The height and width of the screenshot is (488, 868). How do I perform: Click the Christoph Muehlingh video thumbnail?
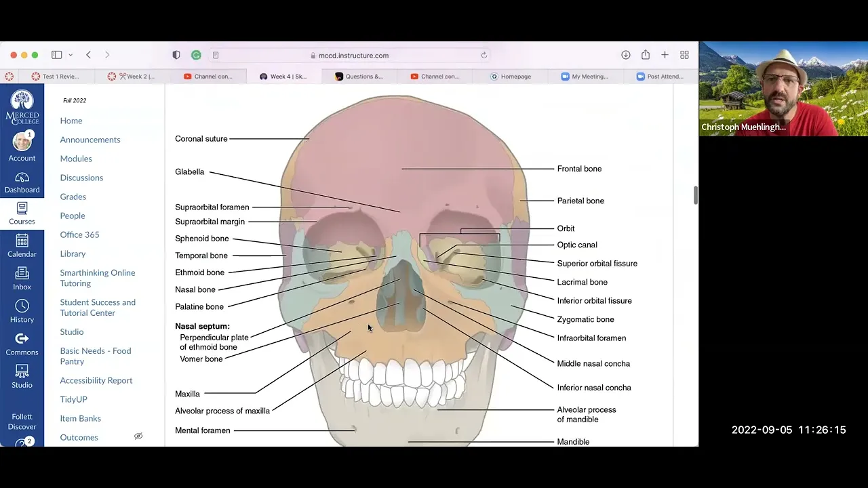pos(783,89)
